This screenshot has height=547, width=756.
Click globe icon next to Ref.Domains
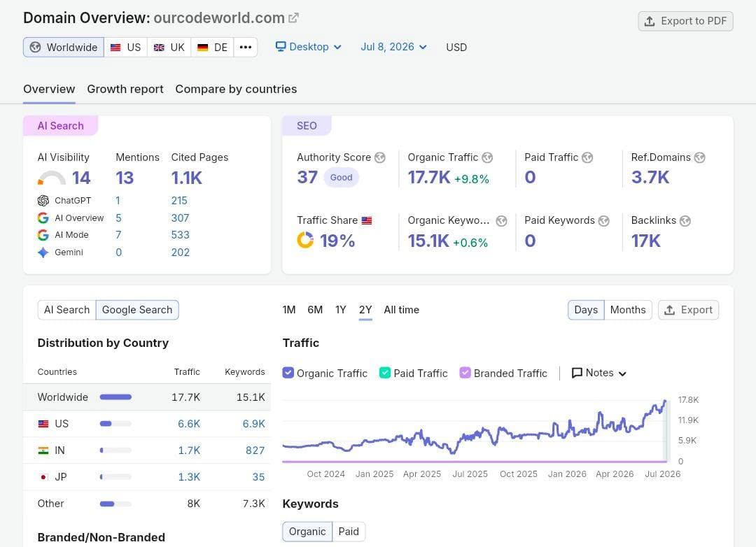(x=699, y=157)
